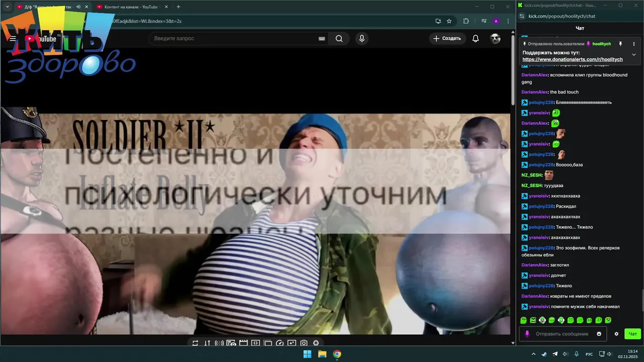Click the up-down arrows icon under video
This screenshot has height=362, width=644.
coord(207,343)
